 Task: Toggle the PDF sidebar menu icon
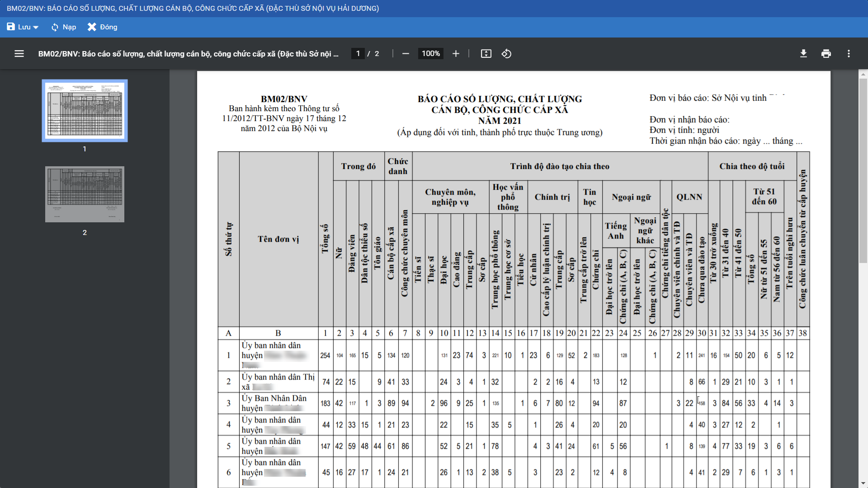(x=19, y=54)
